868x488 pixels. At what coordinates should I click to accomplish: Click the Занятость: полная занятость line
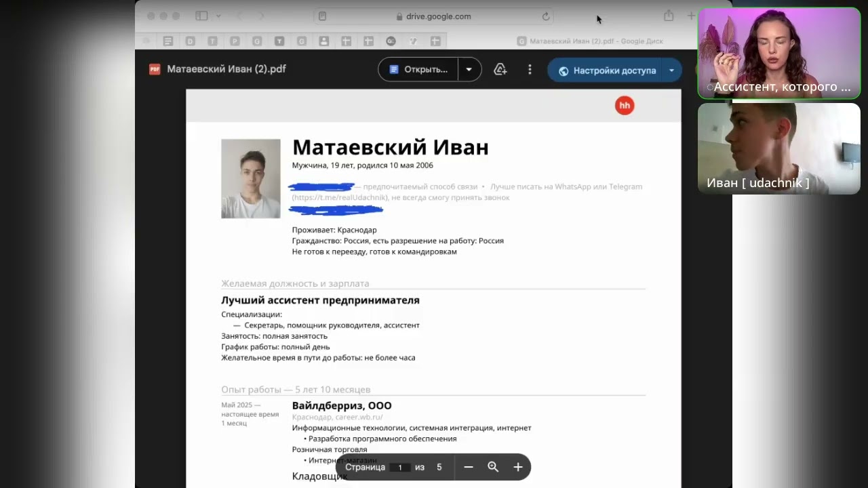[x=274, y=336]
